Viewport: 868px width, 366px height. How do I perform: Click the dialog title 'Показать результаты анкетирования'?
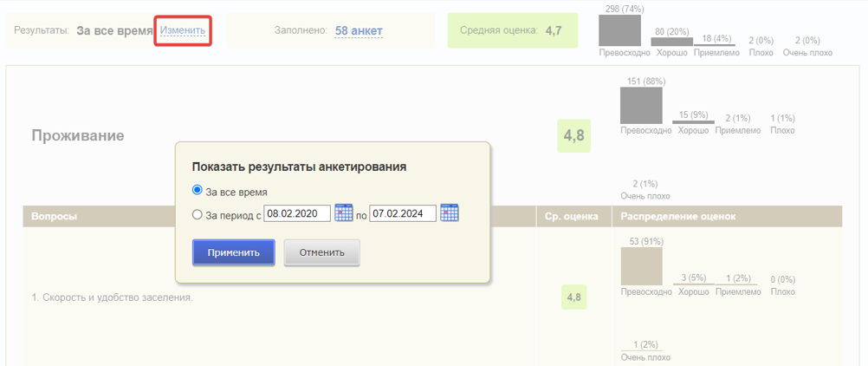tap(300, 167)
